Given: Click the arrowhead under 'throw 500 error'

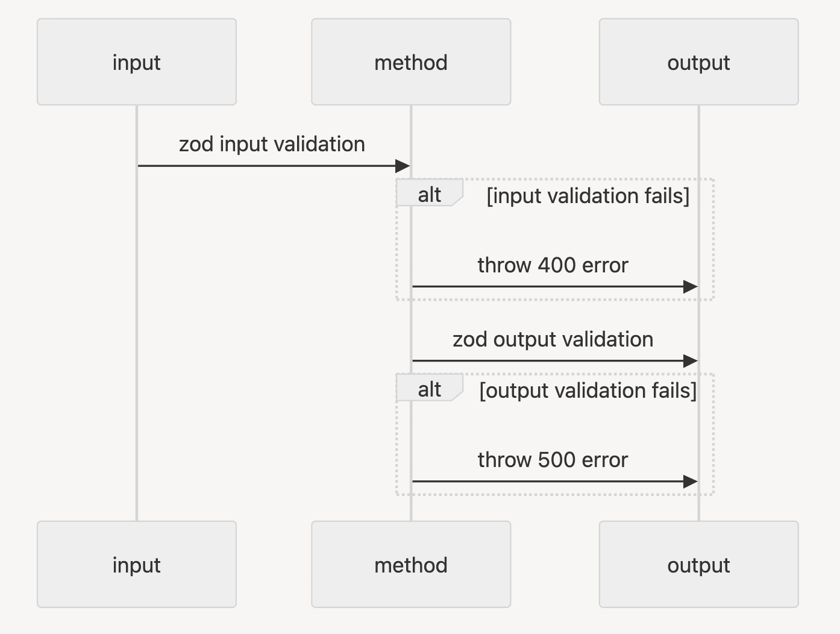Looking at the screenshot, I should coord(690,482).
